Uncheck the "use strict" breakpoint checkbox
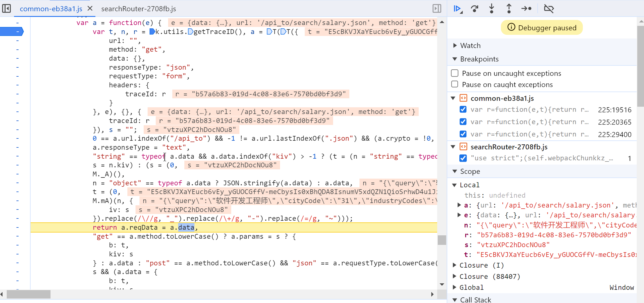The width and height of the screenshot is (644, 303). point(463,158)
